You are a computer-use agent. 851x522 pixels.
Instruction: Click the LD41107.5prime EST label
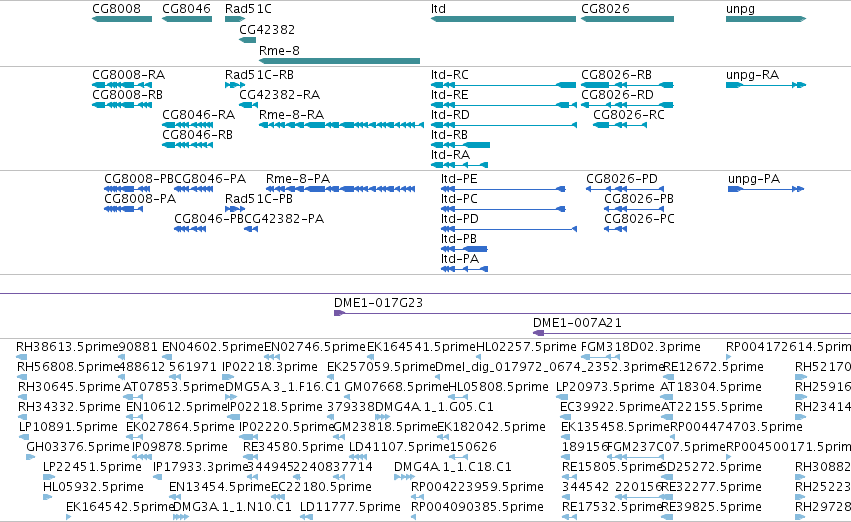coord(399,447)
